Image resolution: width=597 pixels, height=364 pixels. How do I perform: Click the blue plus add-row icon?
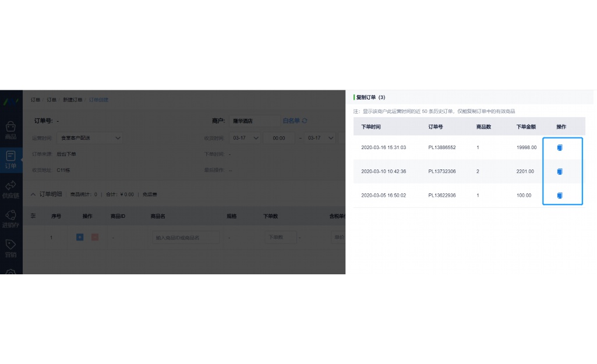(80, 238)
